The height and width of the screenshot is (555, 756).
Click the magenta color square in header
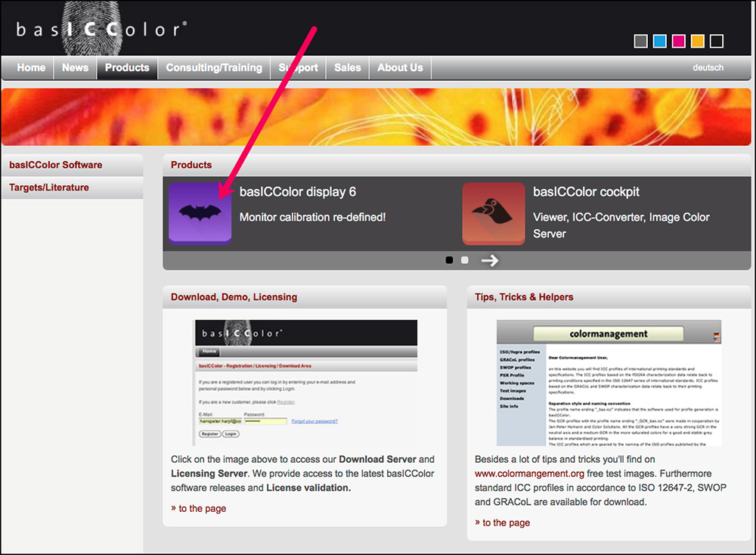678,41
